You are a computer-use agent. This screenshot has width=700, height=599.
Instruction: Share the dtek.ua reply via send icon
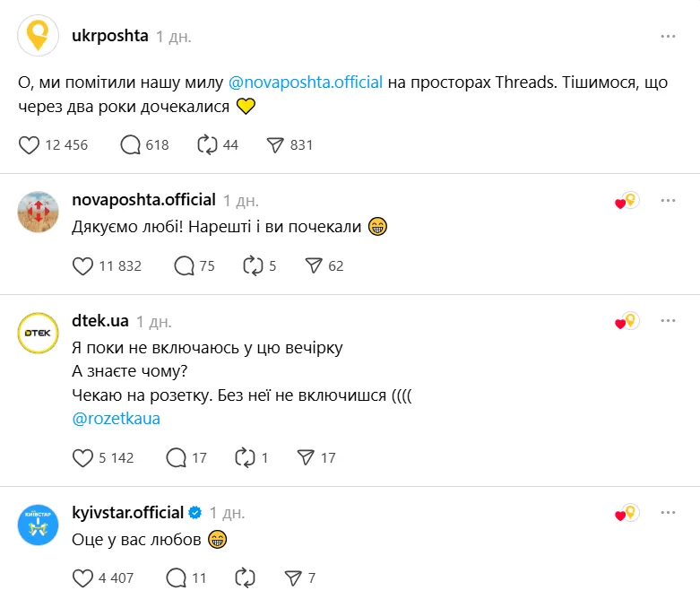(x=307, y=457)
